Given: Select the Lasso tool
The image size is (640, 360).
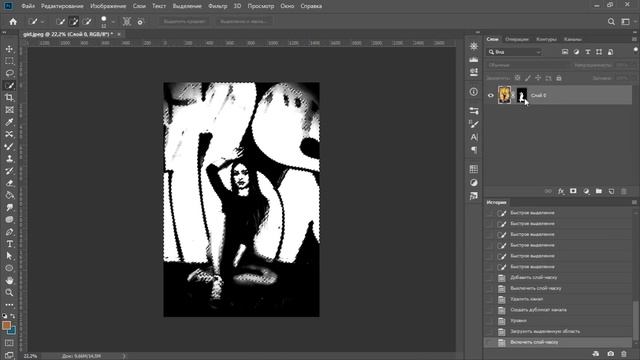Looking at the screenshot, I should point(9,73).
